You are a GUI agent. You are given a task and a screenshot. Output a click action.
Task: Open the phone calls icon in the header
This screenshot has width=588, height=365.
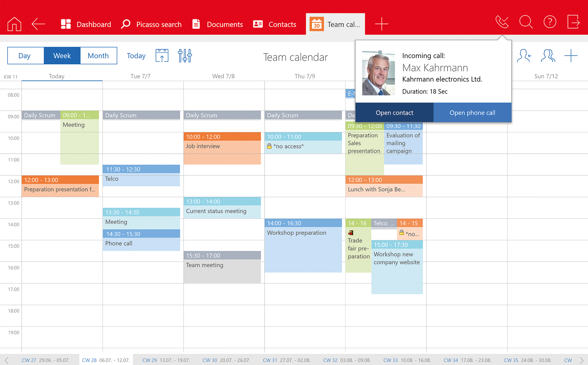click(x=502, y=22)
